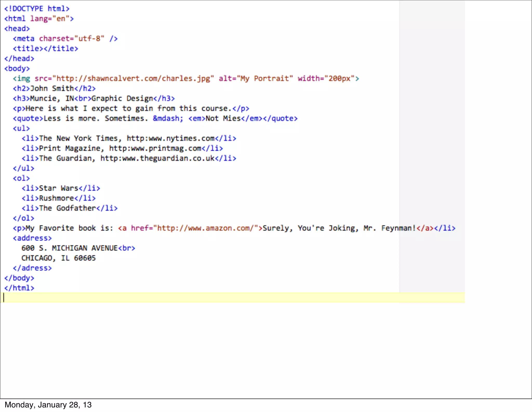Click the img src URL string

pyautogui.click(x=133, y=78)
